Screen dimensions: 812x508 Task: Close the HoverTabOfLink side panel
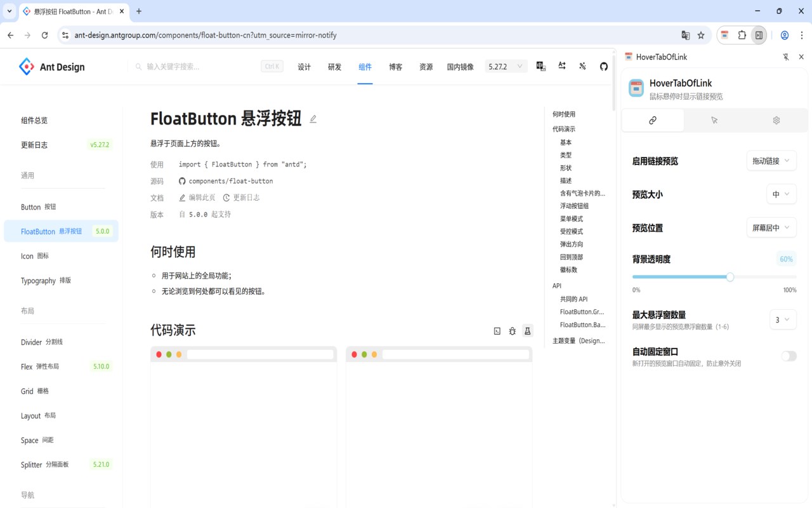point(801,57)
